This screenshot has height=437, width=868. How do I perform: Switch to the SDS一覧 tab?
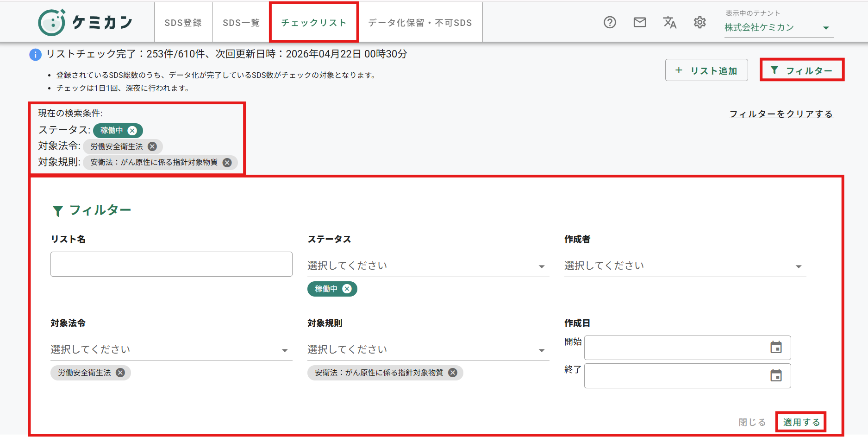point(241,23)
